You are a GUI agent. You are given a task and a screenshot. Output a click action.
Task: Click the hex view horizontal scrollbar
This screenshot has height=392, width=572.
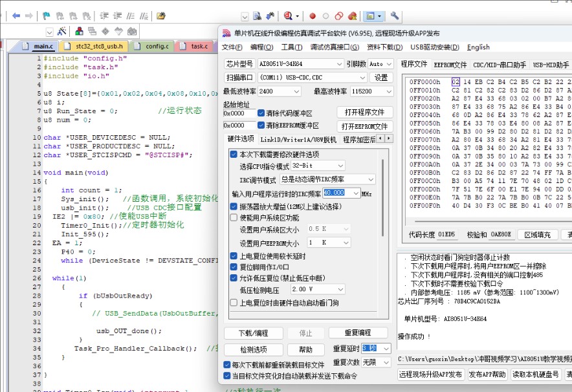(493, 221)
